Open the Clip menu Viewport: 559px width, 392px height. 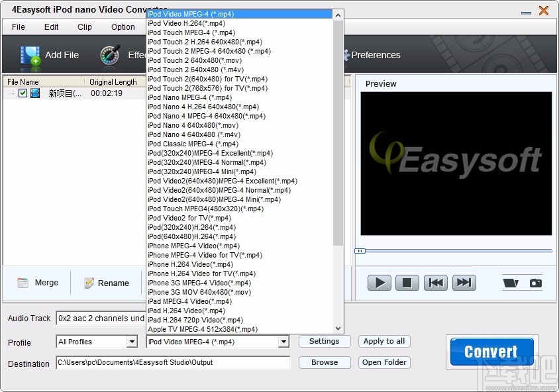tap(84, 27)
